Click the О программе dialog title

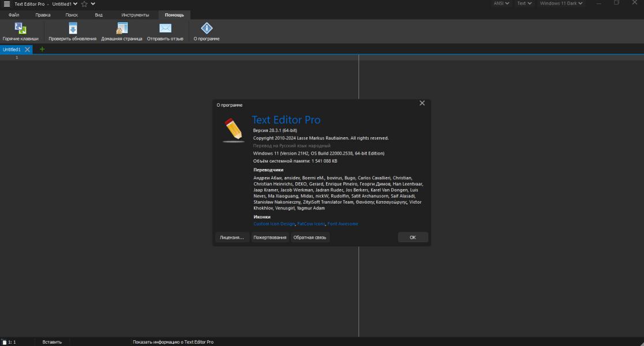230,105
